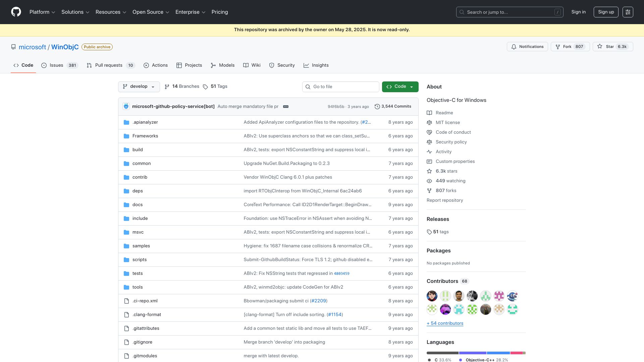
Task: Click the Search or jump to field
Action: [509, 12]
